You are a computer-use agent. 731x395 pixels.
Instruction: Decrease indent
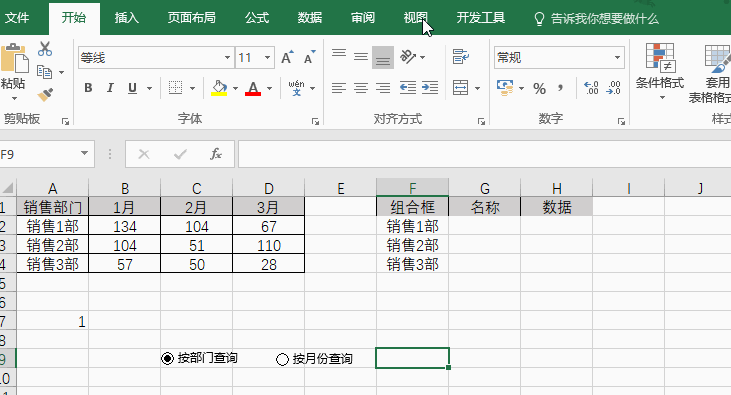[408, 88]
